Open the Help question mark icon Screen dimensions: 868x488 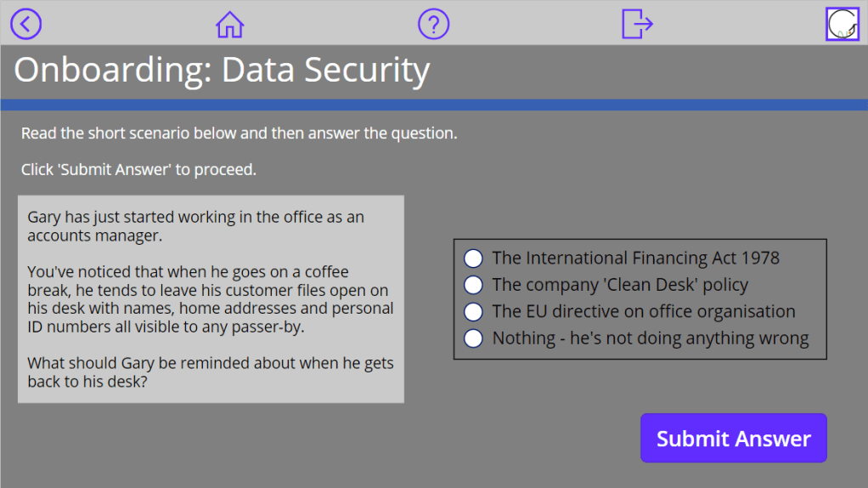pos(433,24)
